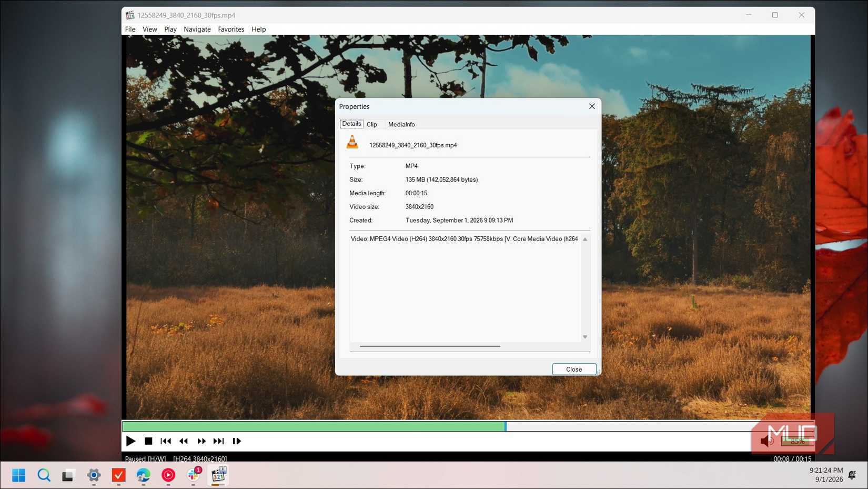Click the 00:00:15 media length value

416,194
